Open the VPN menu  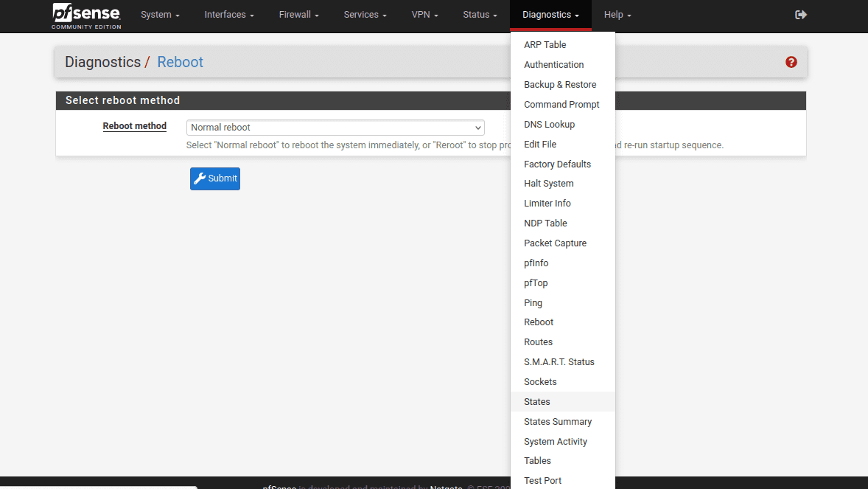424,15
